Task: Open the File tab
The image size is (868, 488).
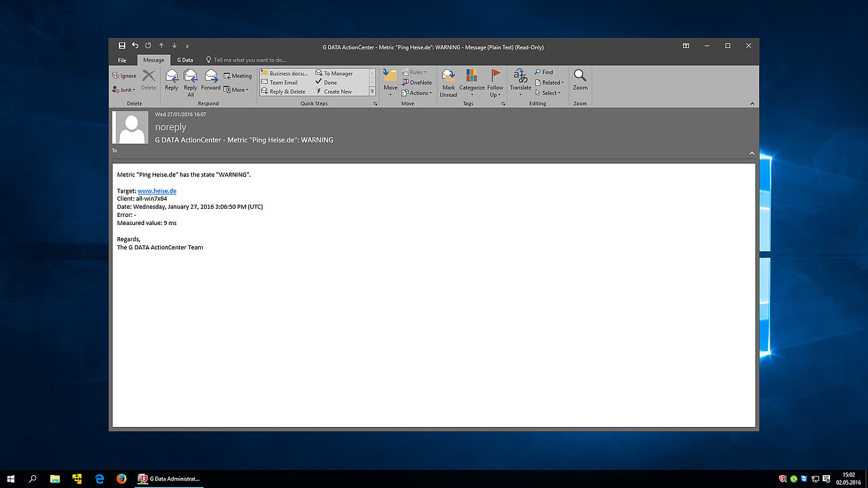Action: [122, 60]
